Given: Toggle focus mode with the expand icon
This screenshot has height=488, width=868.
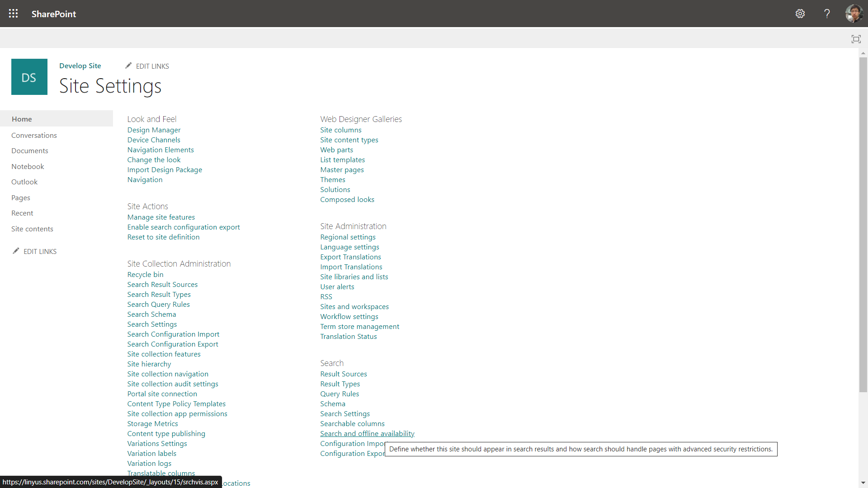Looking at the screenshot, I should 856,39.
